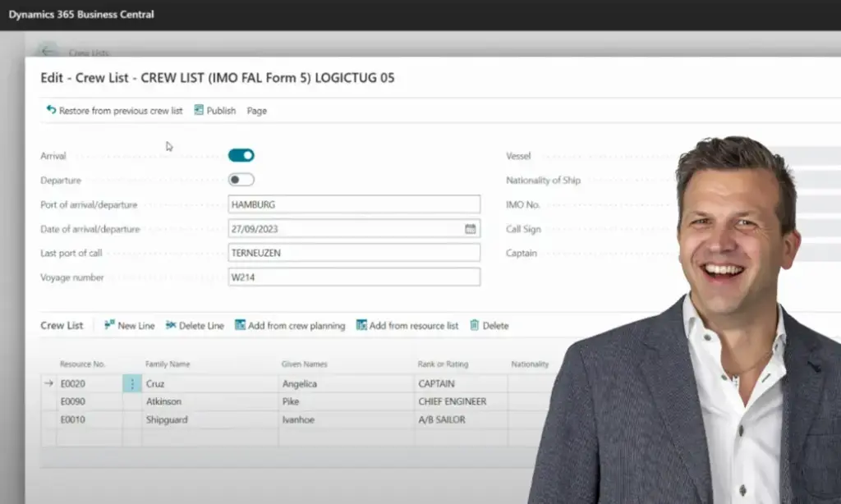
Task: Disable the Arrival toggle
Action: 241,155
